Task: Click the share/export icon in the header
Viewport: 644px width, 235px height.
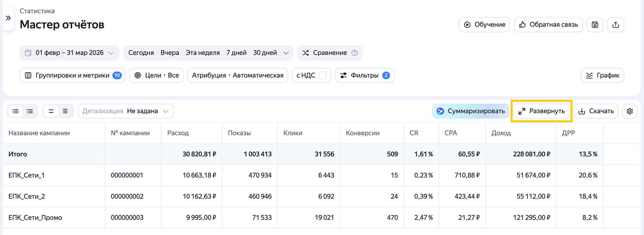Action: (x=615, y=25)
